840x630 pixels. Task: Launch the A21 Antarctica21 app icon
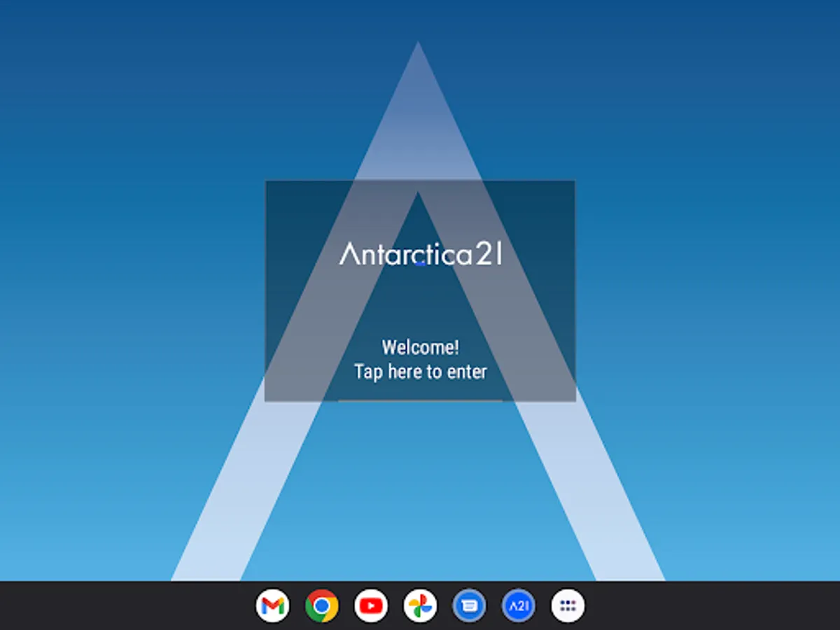tap(519, 605)
